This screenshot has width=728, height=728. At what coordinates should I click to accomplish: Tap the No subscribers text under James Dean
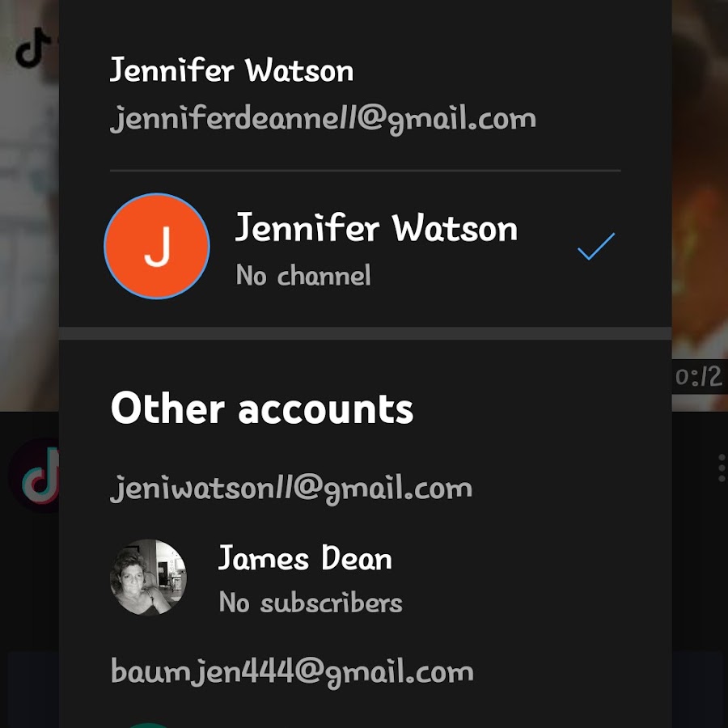pyautogui.click(x=311, y=603)
